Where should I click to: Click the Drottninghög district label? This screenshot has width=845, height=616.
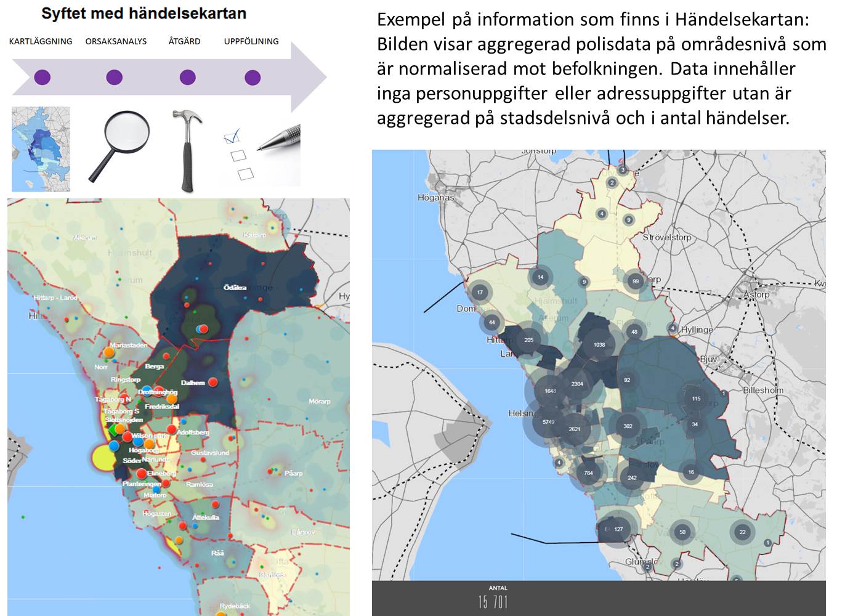[x=158, y=392]
